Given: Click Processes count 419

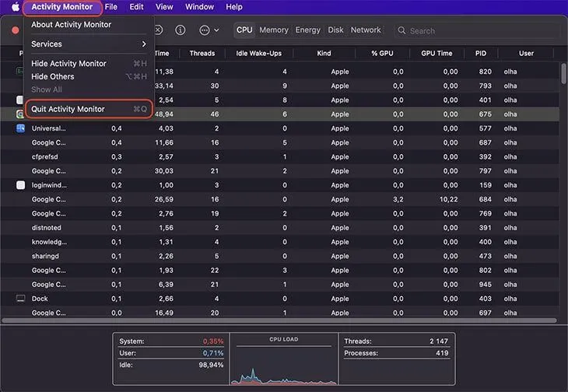Looking at the screenshot, I should (x=442, y=353).
